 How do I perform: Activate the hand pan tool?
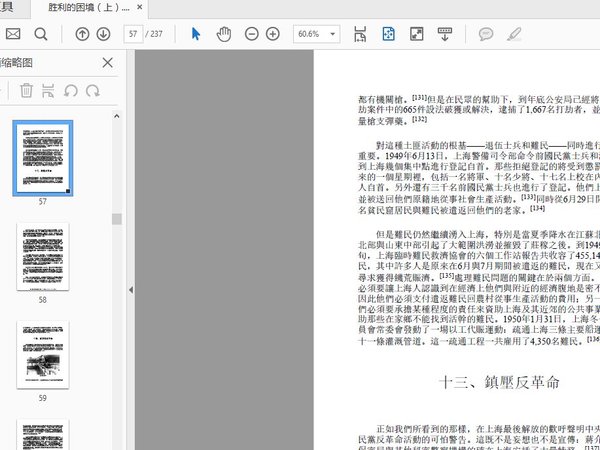(x=224, y=34)
